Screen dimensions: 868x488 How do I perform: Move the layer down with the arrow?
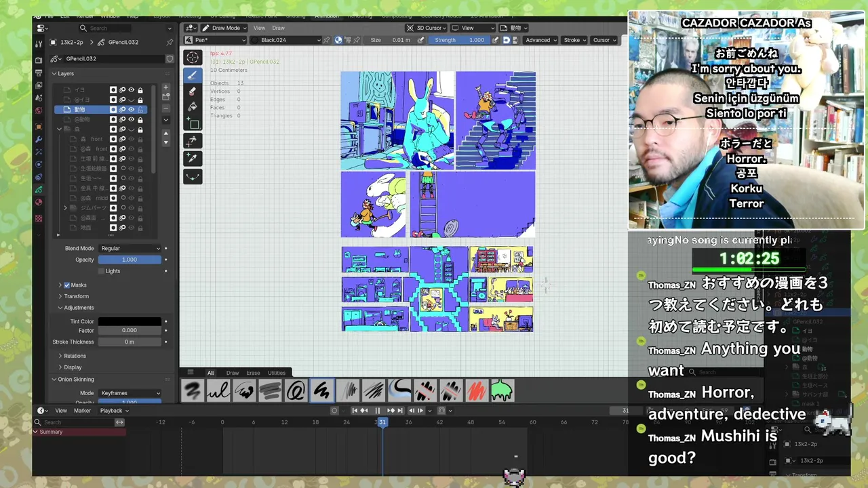click(x=165, y=142)
